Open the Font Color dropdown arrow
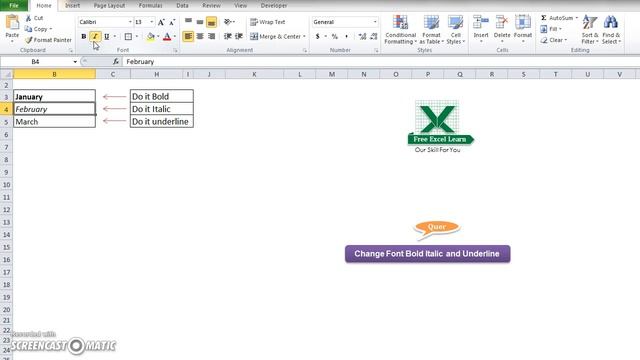 [x=175, y=36]
